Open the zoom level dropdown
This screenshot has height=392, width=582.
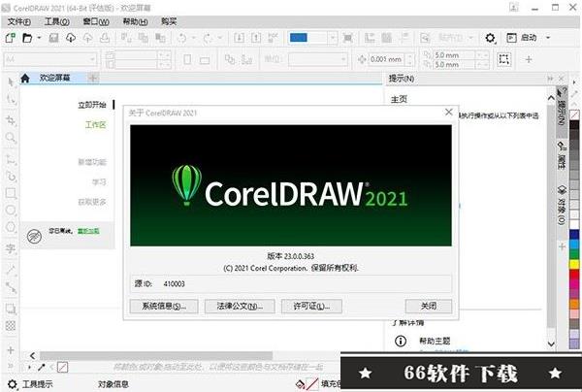click(333, 38)
